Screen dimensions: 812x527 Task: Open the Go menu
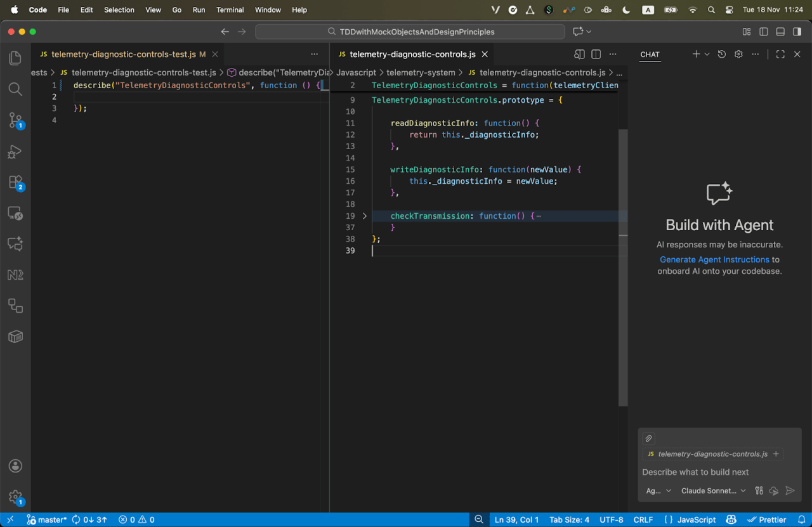coord(177,10)
